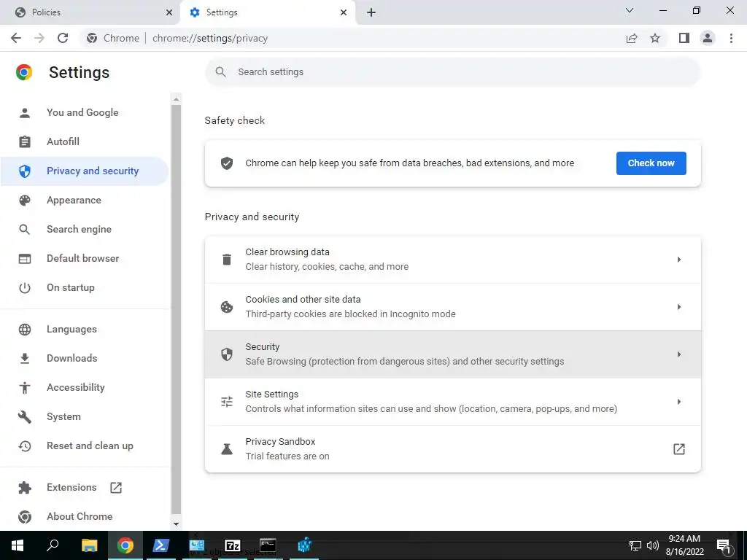
Task: Close the Settings tab
Action: pos(344,12)
